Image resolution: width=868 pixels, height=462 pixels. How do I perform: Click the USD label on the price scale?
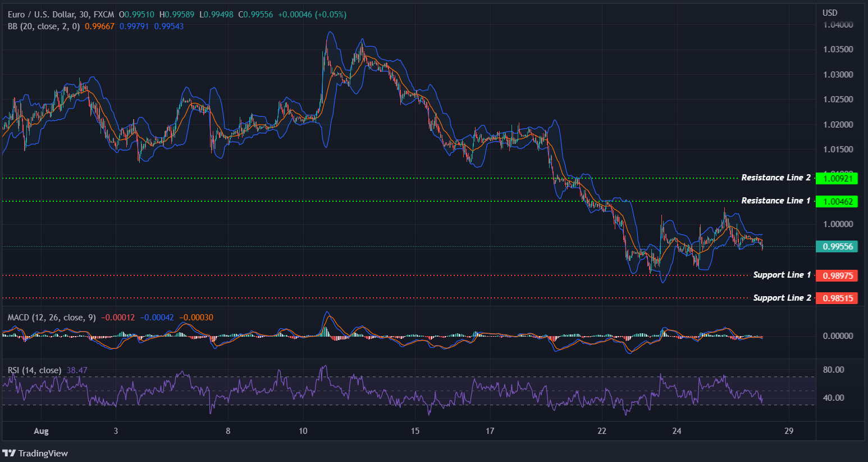[x=830, y=11]
